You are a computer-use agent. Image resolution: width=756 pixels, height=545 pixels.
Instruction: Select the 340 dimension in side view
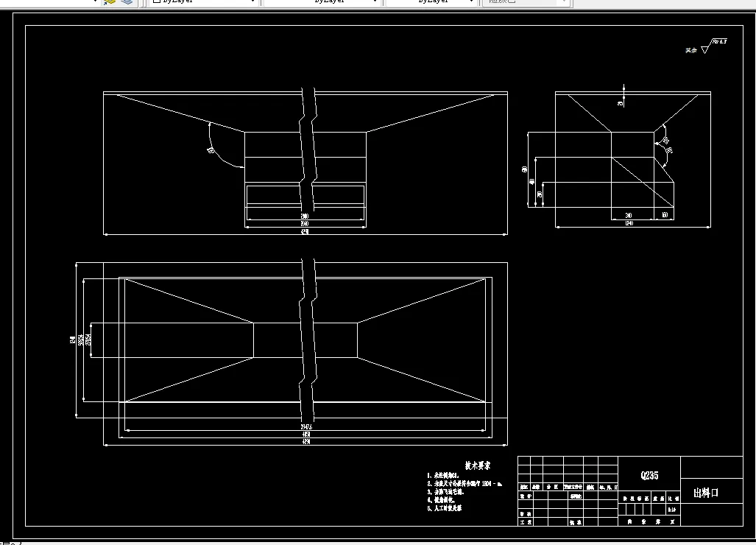coord(629,215)
